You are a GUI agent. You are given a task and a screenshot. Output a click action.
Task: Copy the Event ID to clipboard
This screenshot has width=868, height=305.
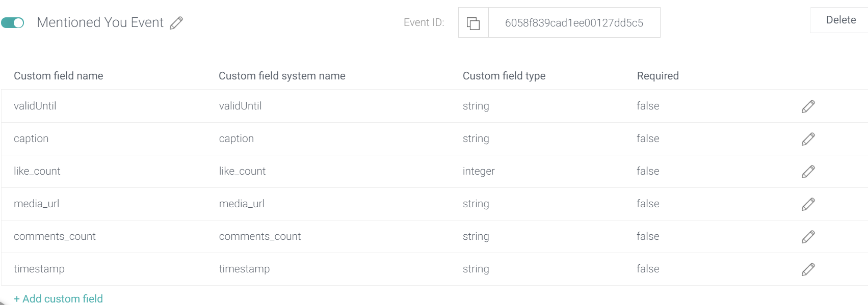[x=474, y=23]
